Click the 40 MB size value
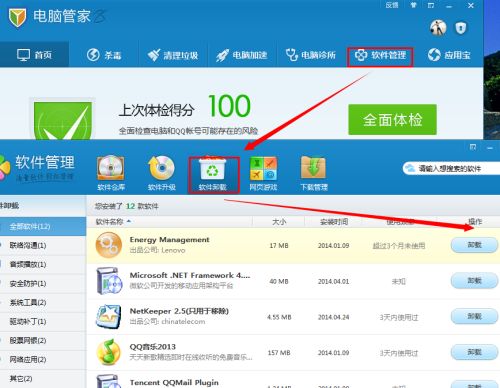This screenshot has width=500, height=388. pos(279,281)
